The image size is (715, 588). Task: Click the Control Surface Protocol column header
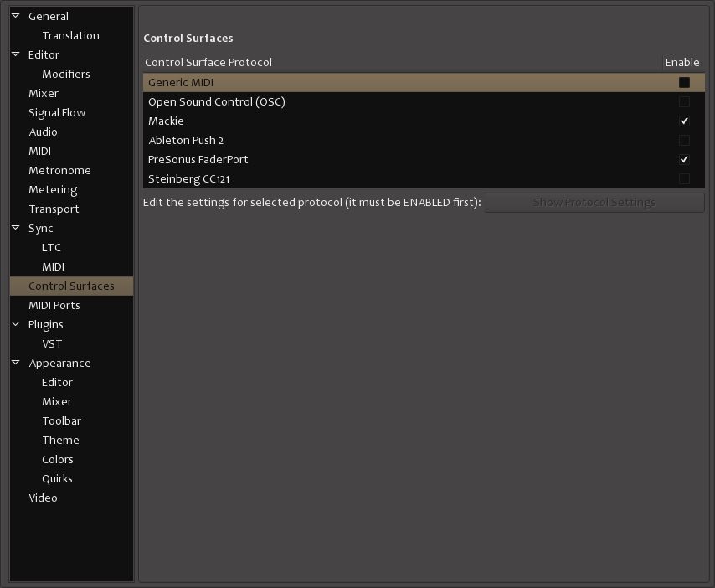pos(208,62)
